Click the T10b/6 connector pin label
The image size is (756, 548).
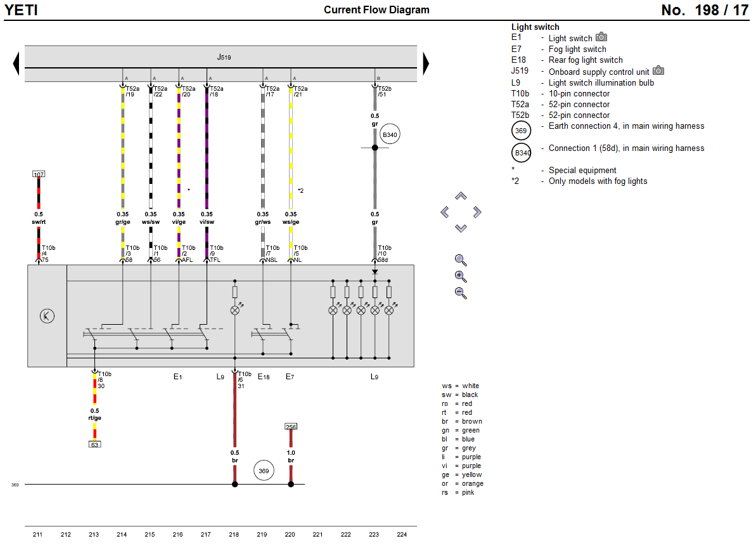click(245, 377)
